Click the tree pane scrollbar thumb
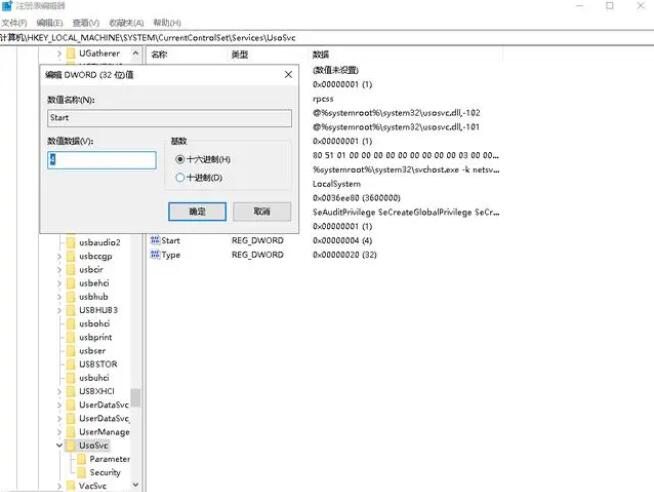This screenshot has height=492, width=654. pos(135,398)
